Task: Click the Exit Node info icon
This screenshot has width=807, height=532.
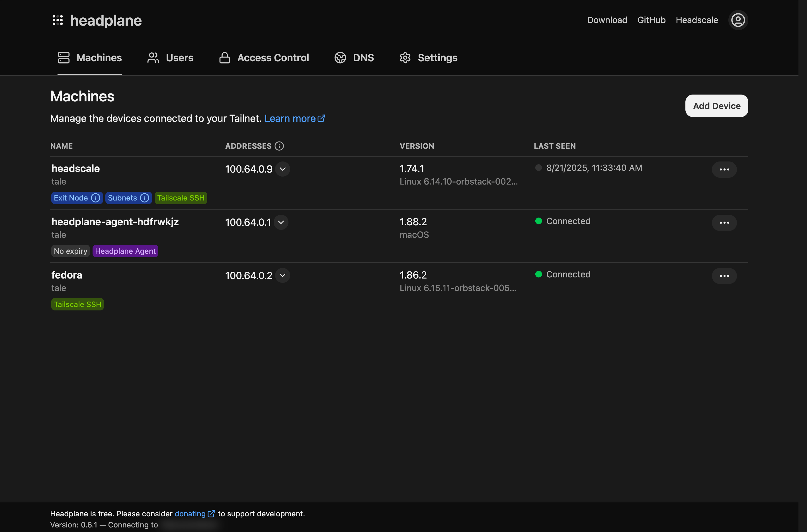Action: pyautogui.click(x=96, y=198)
